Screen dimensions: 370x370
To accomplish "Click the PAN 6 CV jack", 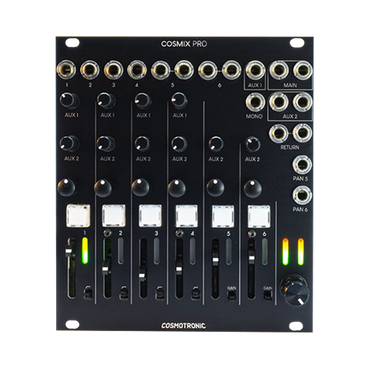I will [302, 196].
